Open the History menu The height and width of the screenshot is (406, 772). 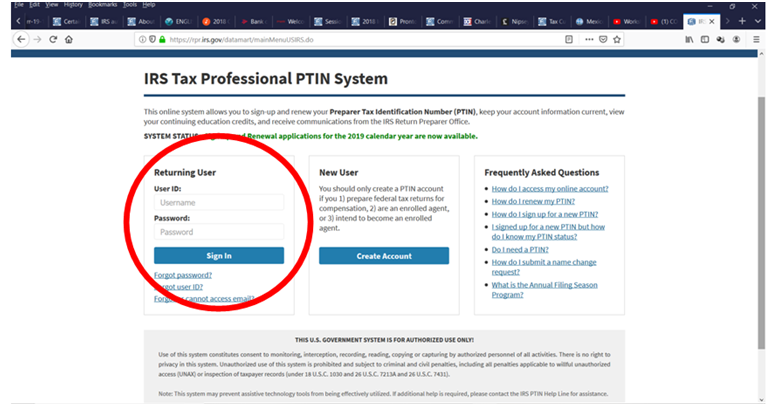click(x=73, y=4)
